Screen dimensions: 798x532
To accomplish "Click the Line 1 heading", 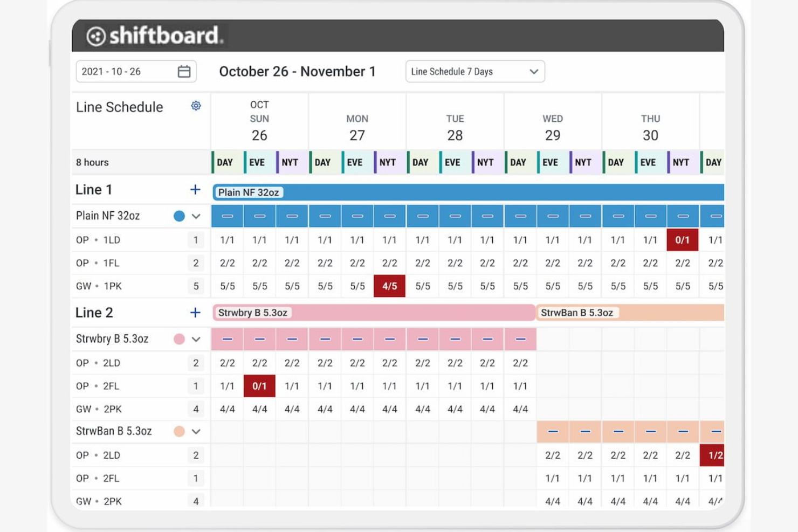I will pos(94,190).
